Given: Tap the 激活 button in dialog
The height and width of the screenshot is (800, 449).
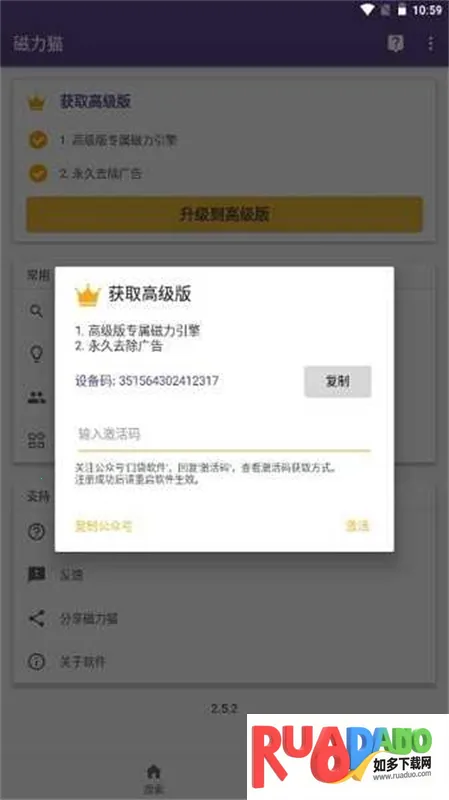Looking at the screenshot, I should (358, 526).
